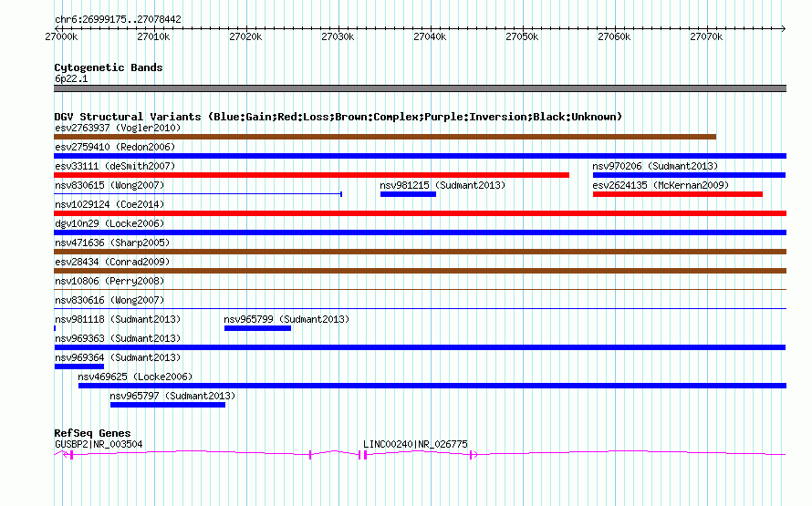This screenshot has width=812, height=506.
Task: Click the LINC00240|NR_026775 gene label
Action: point(415,444)
